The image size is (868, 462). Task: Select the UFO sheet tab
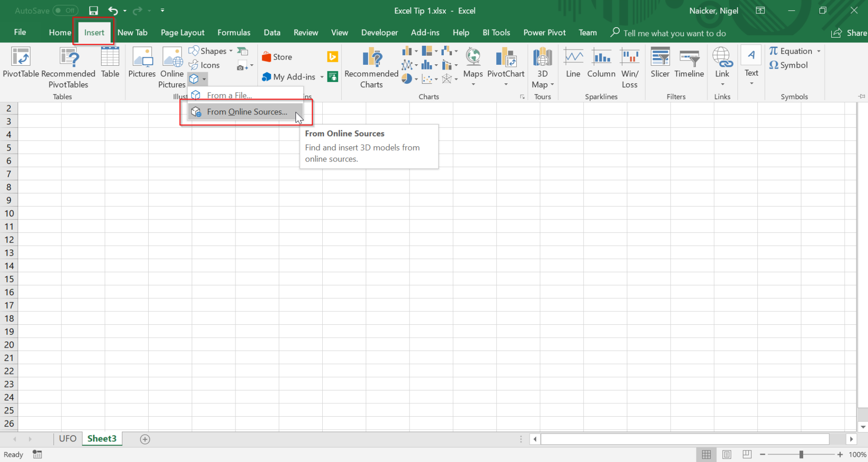[x=68, y=438]
